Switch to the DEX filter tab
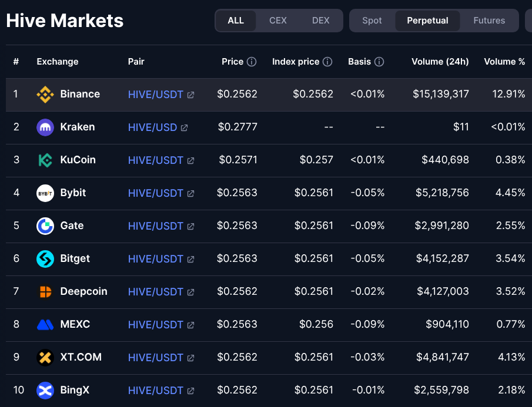Image resolution: width=532 pixels, height=407 pixels. 320,21
